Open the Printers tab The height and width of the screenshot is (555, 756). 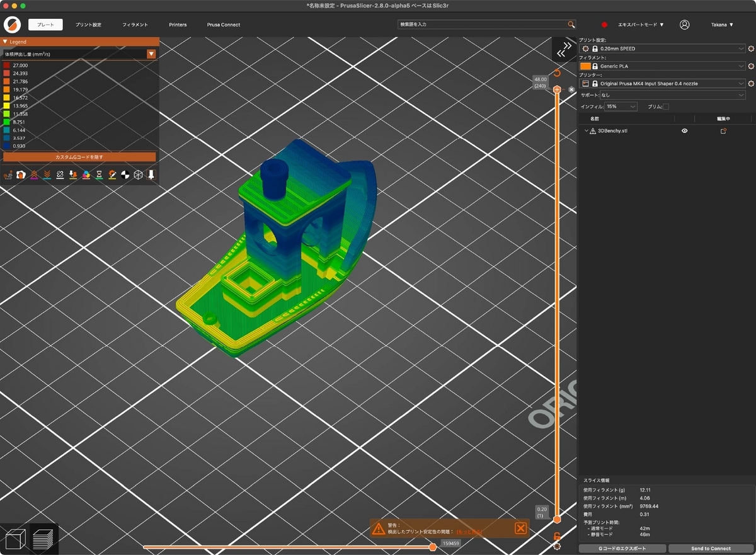pyautogui.click(x=178, y=25)
